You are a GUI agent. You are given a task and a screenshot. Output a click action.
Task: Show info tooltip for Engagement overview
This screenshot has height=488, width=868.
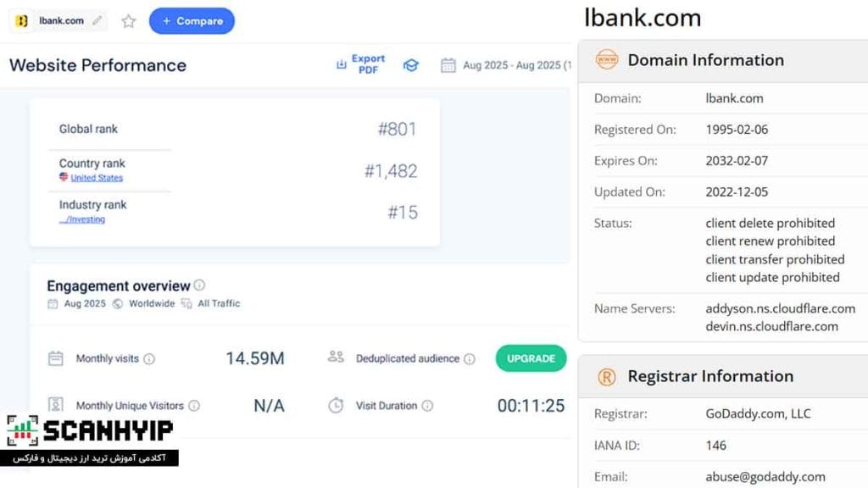click(x=199, y=285)
